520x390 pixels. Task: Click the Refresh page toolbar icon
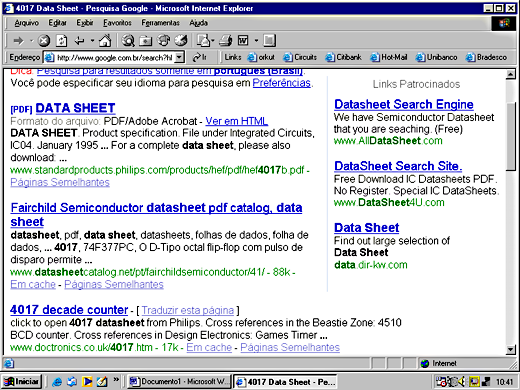pos(61,41)
